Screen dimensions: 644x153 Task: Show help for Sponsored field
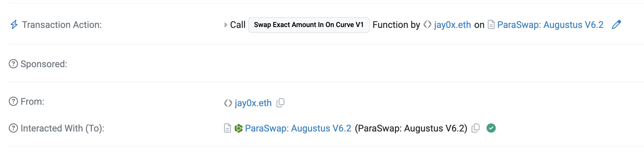point(13,64)
